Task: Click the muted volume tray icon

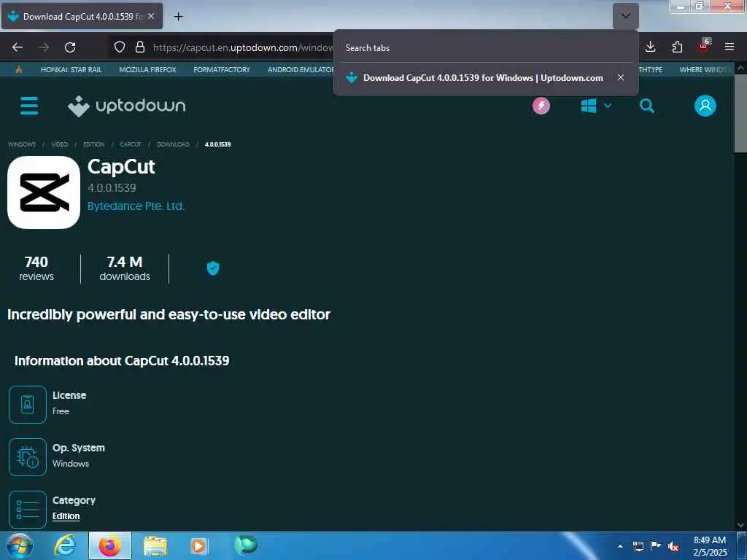Action: (x=673, y=546)
